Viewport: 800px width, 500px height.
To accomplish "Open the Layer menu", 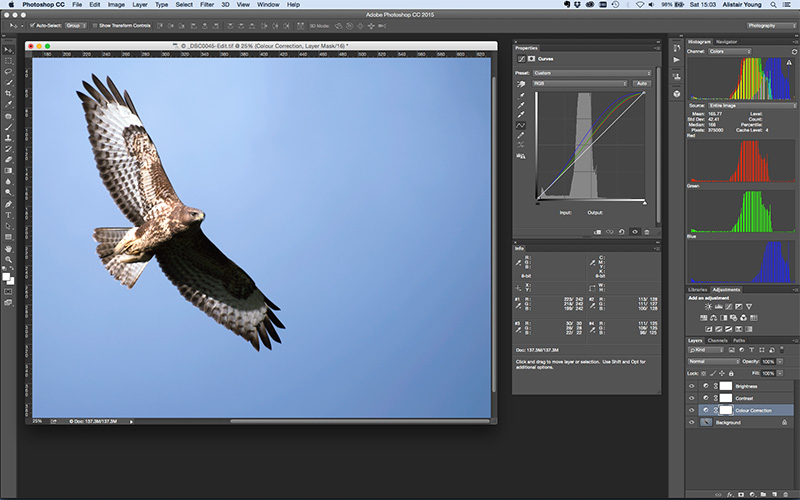I will pyautogui.click(x=140, y=5).
